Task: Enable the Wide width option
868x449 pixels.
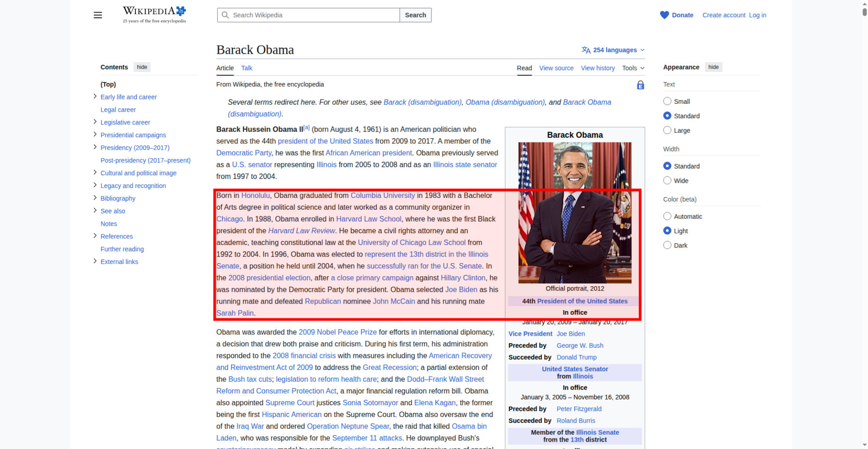Action: [x=667, y=181]
